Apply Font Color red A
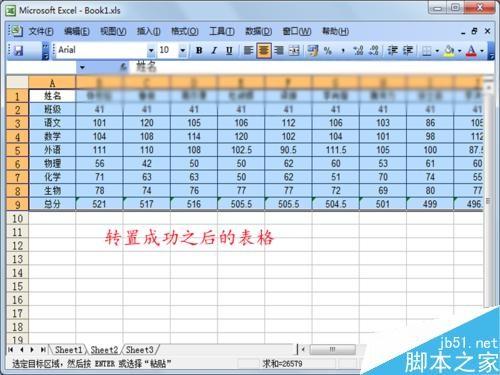 471,51
